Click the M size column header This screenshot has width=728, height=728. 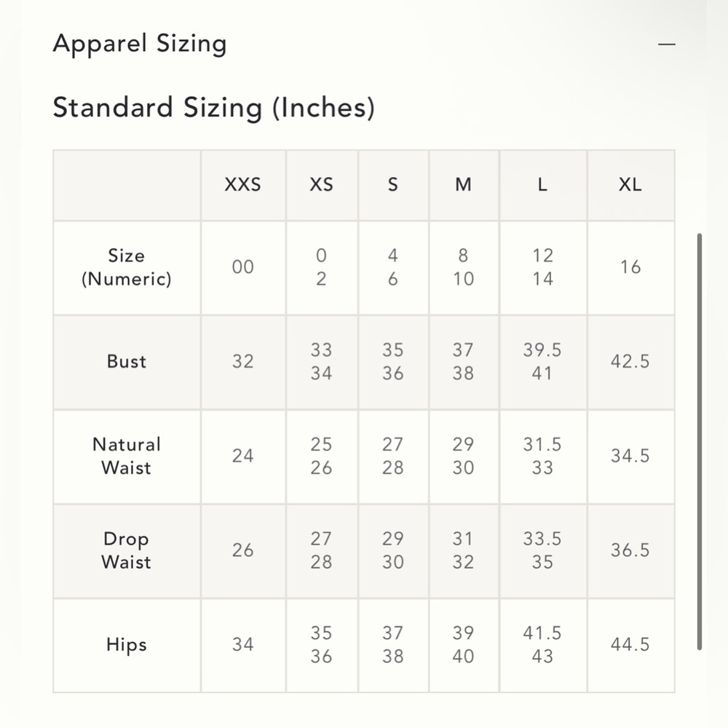click(463, 185)
